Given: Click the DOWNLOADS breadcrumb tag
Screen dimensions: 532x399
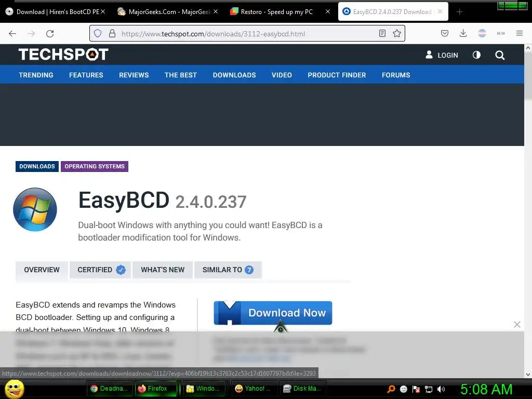Looking at the screenshot, I should point(37,166).
